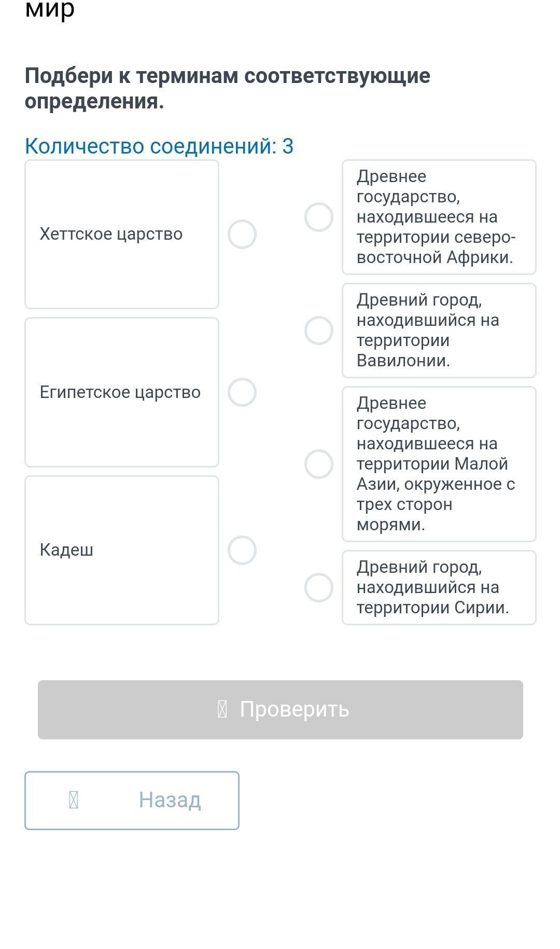Screen dimensions: 560x949
Task: Click the Количество соединений: 3 label
Action: tap(159, 146)
